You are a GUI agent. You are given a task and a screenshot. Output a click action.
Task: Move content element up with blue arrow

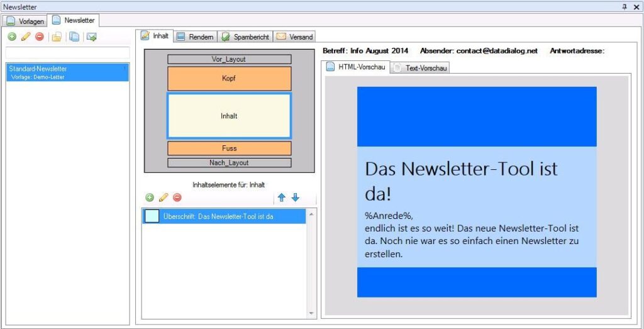[281, 198]
